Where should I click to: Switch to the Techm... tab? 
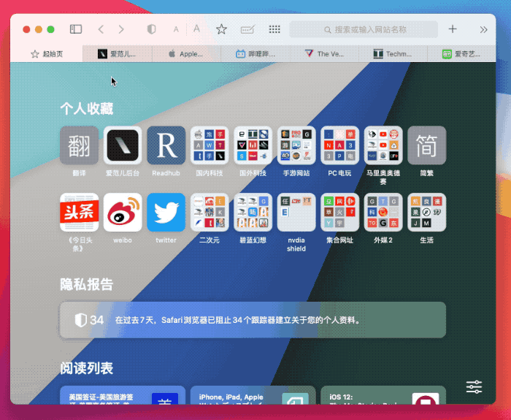(x=393, y=54)
